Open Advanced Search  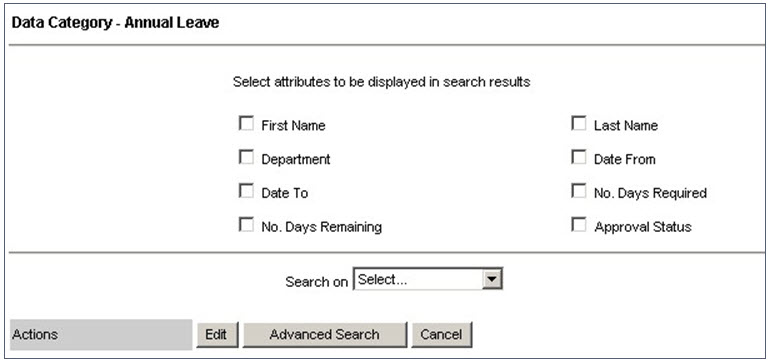[x=325, y=335]
